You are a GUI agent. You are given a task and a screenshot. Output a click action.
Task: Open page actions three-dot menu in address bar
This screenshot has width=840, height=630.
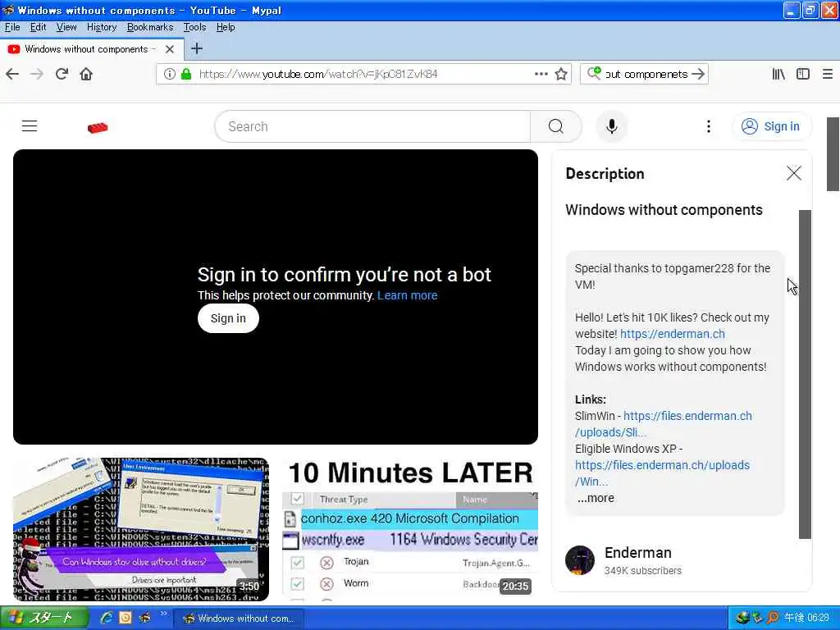(x=541, y=74)
